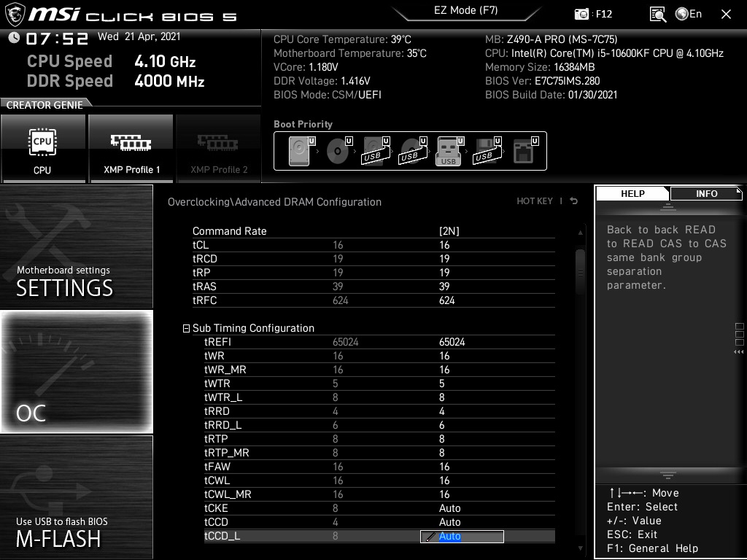Open Command Rate [2N] setting
The height and width of the screenshot is (560, 747).
[x=449, y=231]
